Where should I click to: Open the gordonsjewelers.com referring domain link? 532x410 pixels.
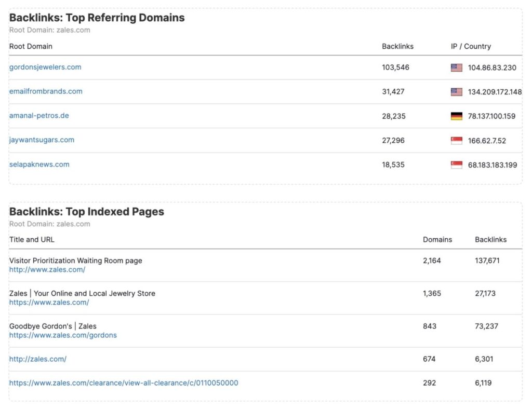click(x=45, y=67)
